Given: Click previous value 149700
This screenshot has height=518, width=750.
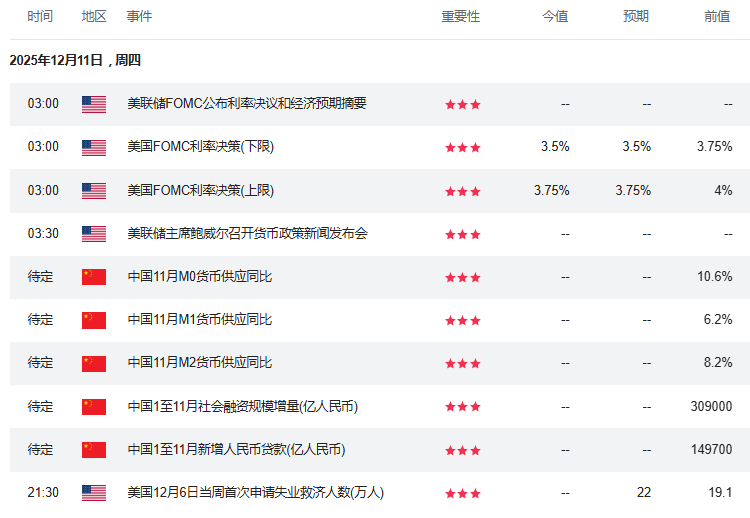Looking at the screenshot, I should 711,450.
